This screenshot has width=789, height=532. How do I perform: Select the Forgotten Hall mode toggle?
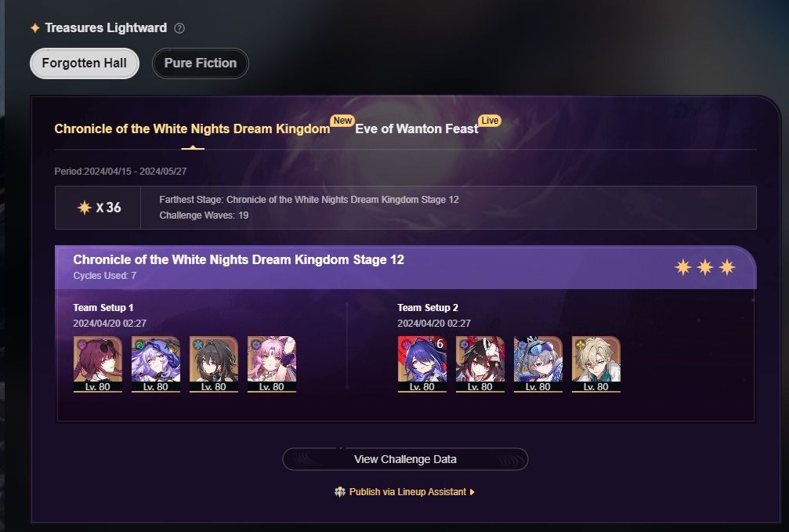[x=85, y=63]
